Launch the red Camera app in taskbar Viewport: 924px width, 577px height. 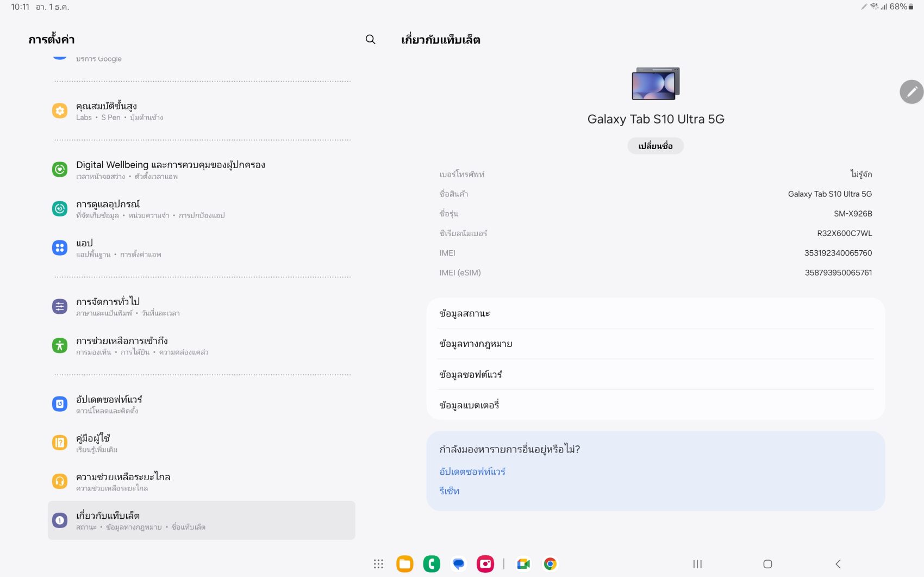click(x=485, y=564)
